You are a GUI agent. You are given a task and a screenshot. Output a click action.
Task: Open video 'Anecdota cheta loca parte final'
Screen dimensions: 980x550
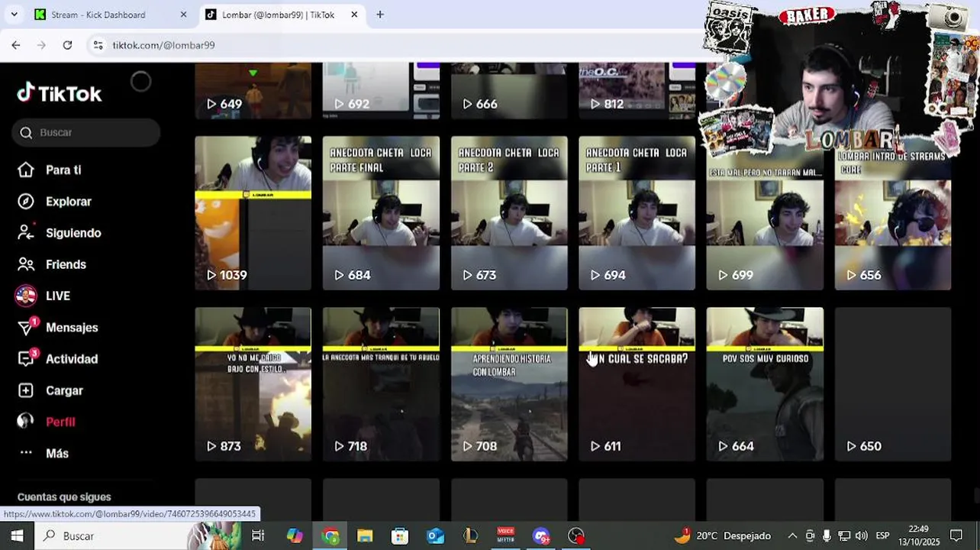[381, 213]
